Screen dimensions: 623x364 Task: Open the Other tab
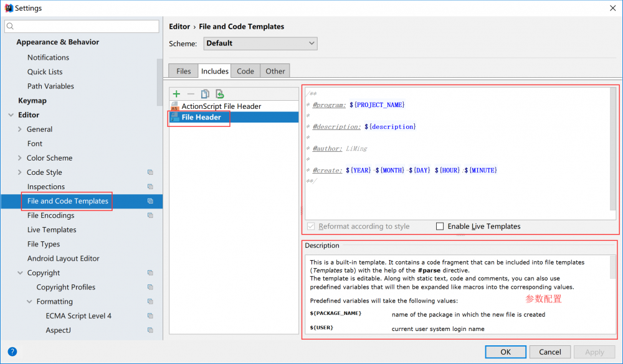click(x=275, y=71)
